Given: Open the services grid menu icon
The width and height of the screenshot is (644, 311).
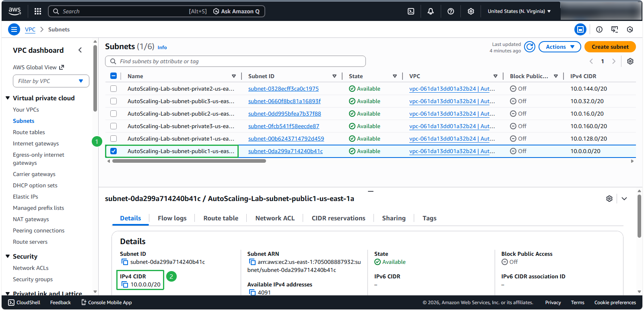Looking at the screenshot, I should (38, 11).
